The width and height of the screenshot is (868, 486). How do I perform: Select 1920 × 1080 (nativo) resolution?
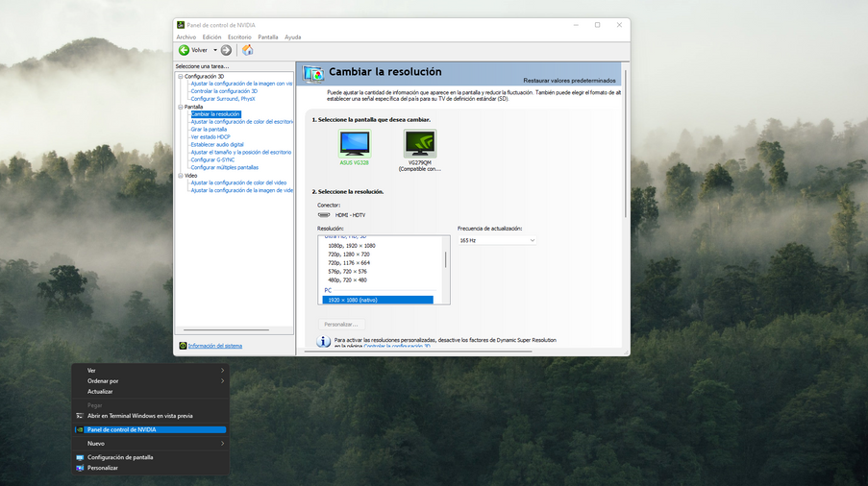pos(378,300)
